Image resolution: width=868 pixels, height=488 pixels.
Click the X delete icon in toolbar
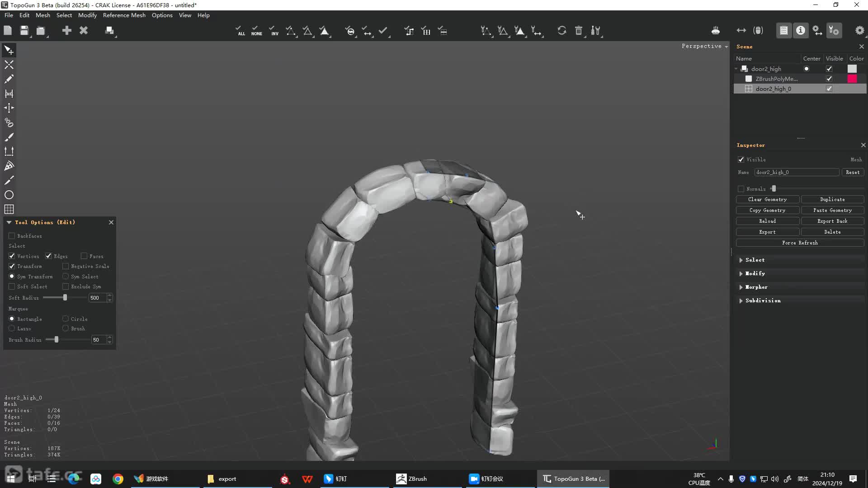(x=84, y=30)
